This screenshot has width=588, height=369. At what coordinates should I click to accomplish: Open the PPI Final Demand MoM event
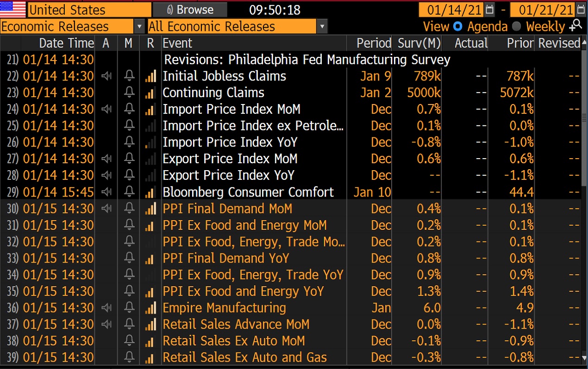coord(227,209)
